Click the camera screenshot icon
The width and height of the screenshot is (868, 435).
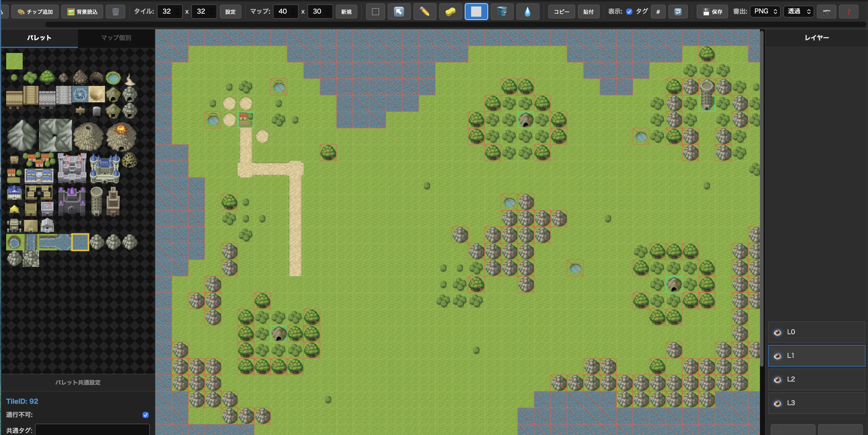pyautogui.click(x=826, y=12)
